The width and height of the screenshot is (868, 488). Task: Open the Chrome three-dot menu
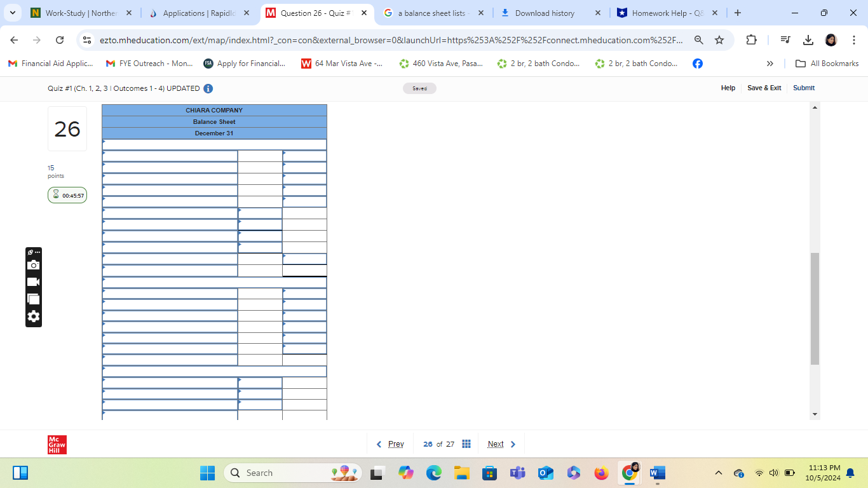pyautogui.click(x=854, y=40)
